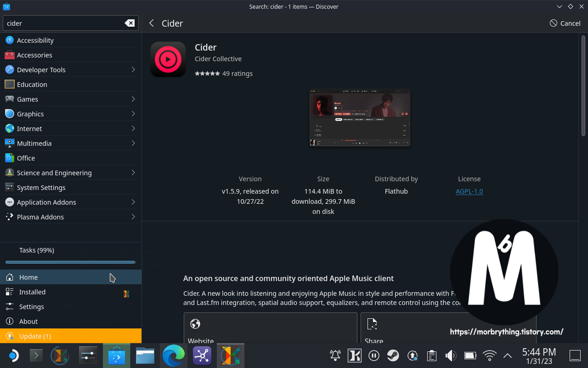588x368 pixels.
Task: Open Steam tray icon
Action: pos(393,356)
